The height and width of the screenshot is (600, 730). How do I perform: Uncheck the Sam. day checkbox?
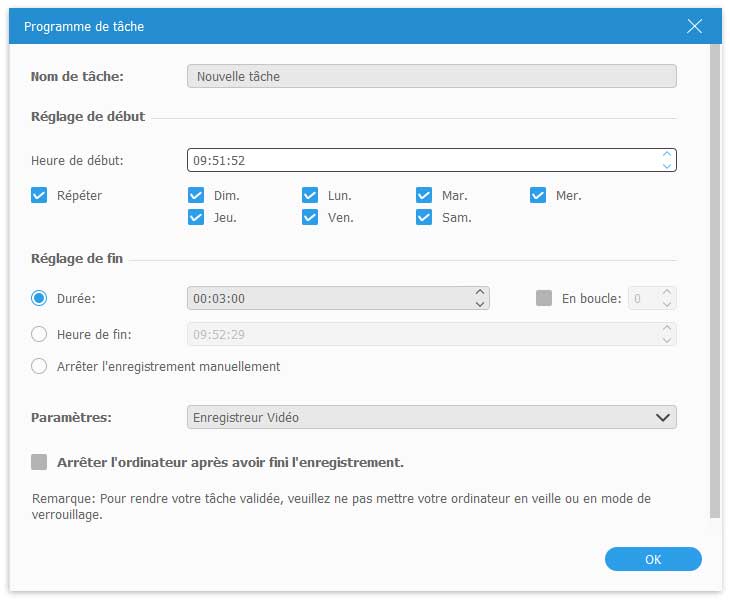pyautogui.click(x=424, y=217)
